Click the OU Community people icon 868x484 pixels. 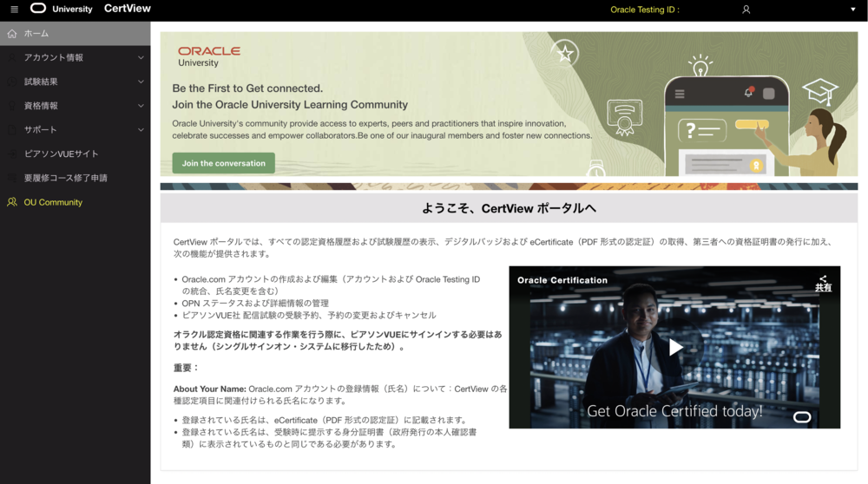point(12,202)
